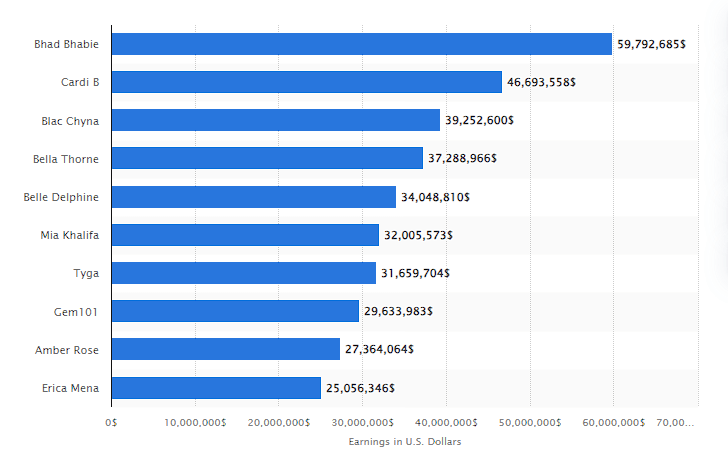728x458 pixels.
Task: Click the Amber Rose bar
Action: click(x=226, y=349)
